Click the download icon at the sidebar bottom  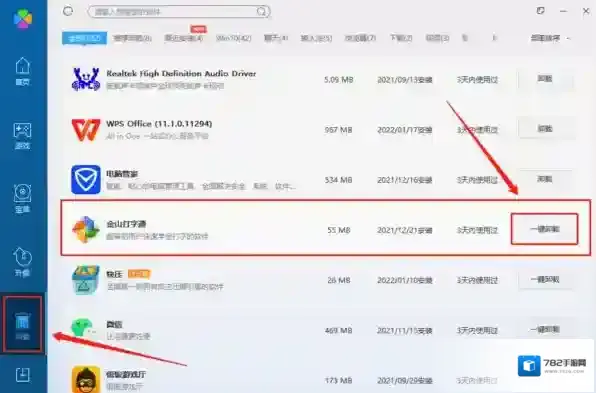click(x=22, y=374)
